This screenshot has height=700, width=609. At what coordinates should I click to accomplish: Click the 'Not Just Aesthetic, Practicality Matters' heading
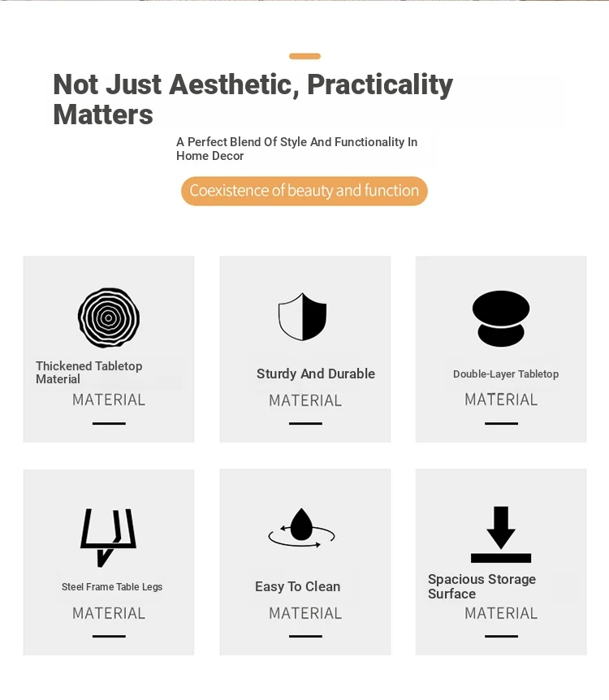point(253,99)
